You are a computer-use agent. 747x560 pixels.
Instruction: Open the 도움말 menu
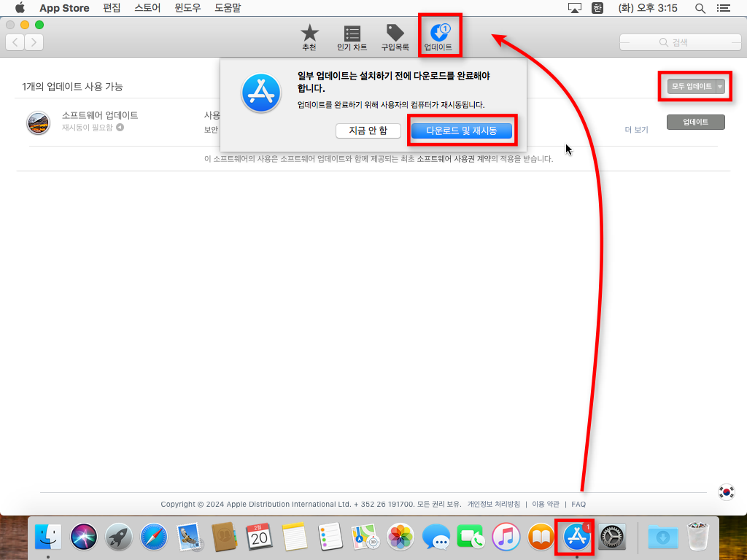[x=228, y=7]
